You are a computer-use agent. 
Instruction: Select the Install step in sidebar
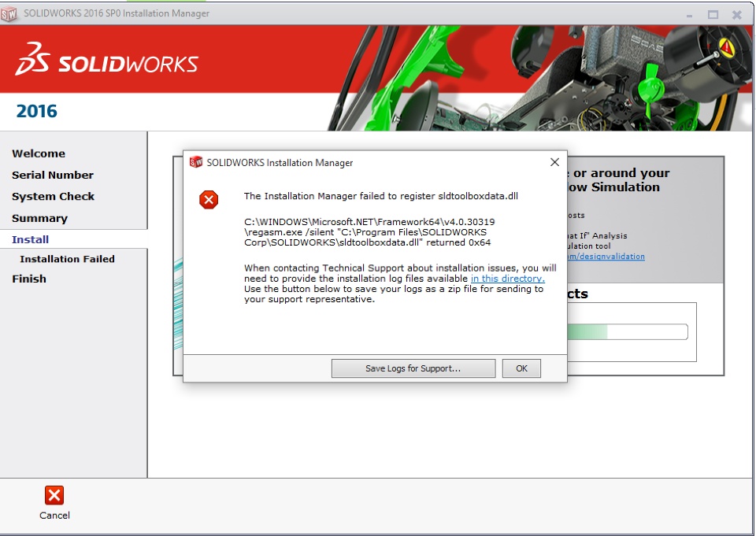(30, 239)
